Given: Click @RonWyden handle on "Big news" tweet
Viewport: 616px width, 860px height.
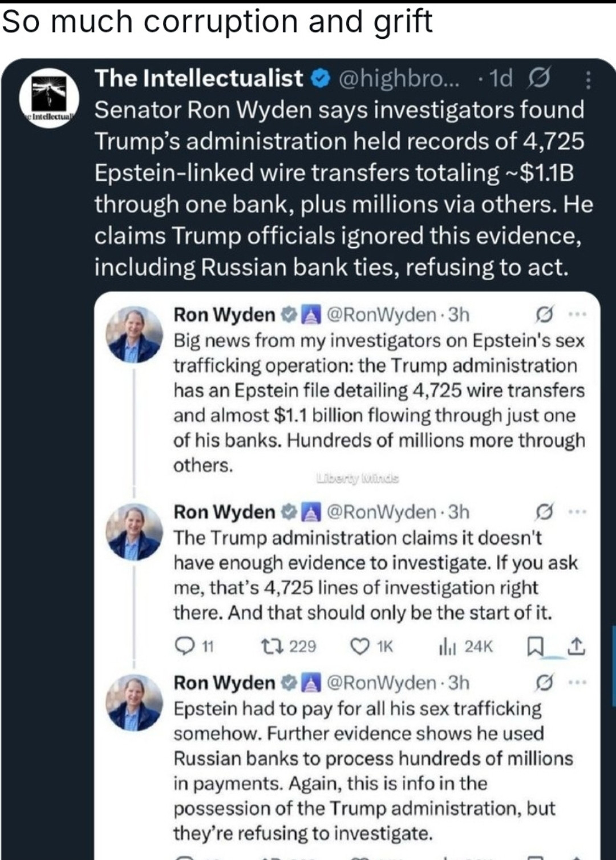Looking at the screenshot, I should click(382, 314).
